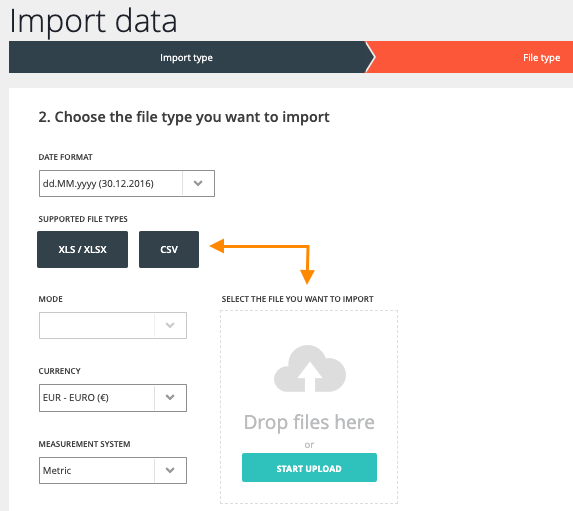
Task: Click the 'Import data' page heading
Action: pos(93,21)
